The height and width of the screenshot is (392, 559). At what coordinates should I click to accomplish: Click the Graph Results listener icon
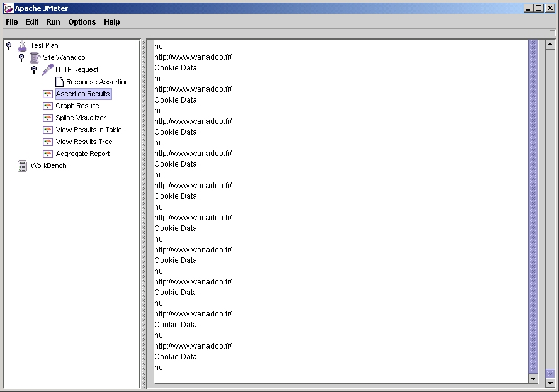[47, 106]
